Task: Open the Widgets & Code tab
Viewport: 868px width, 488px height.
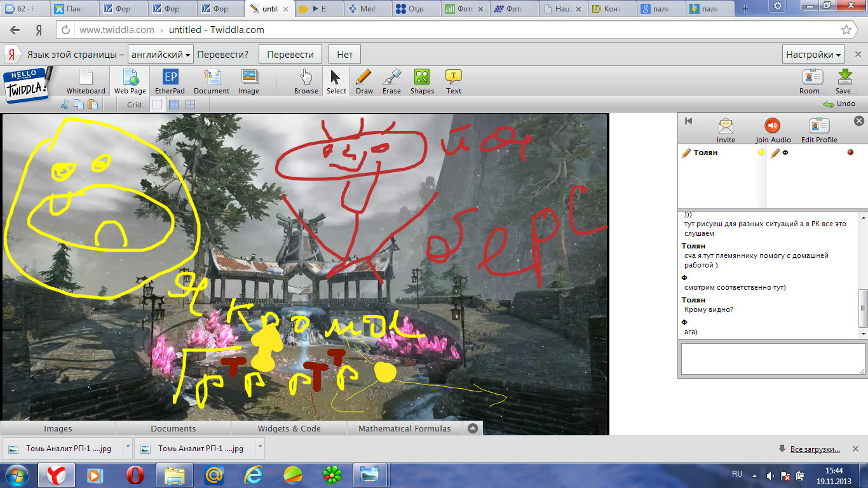Action: click(x=289, y=428)
